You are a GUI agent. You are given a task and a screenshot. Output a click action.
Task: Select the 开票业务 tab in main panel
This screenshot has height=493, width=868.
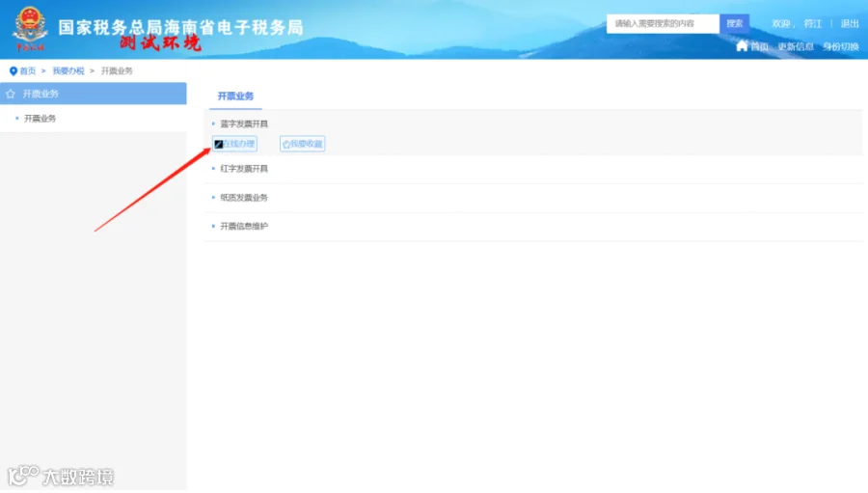[235, 96]
